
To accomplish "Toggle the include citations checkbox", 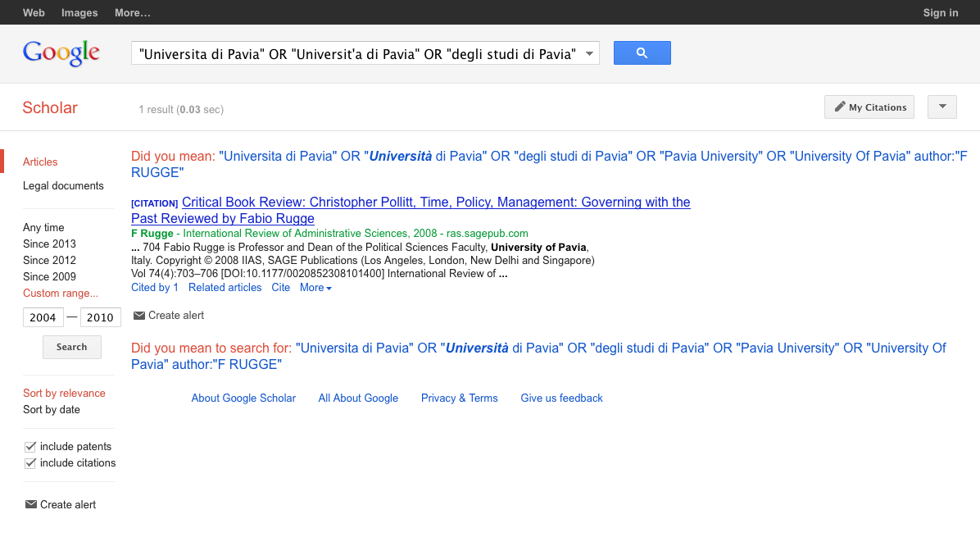I will point(30,463).
